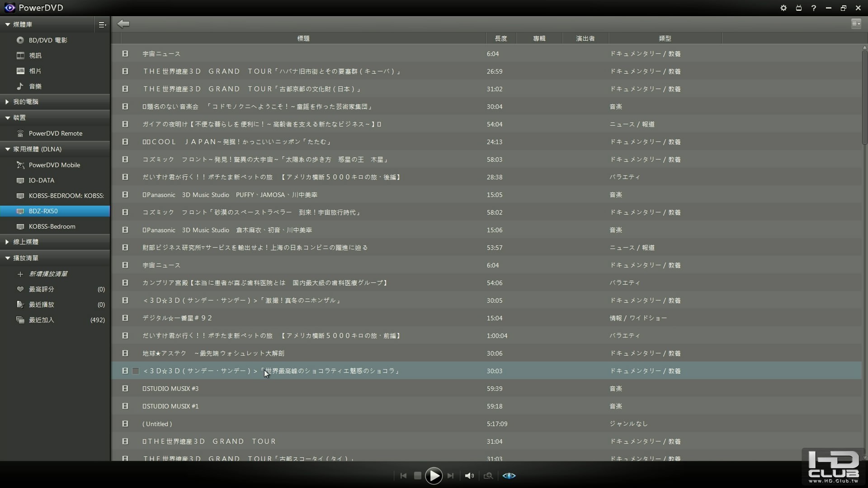This screenshot has width=868, height=488.
Task: Expand the 我的電腦 section
Action: tap(7, 102)
